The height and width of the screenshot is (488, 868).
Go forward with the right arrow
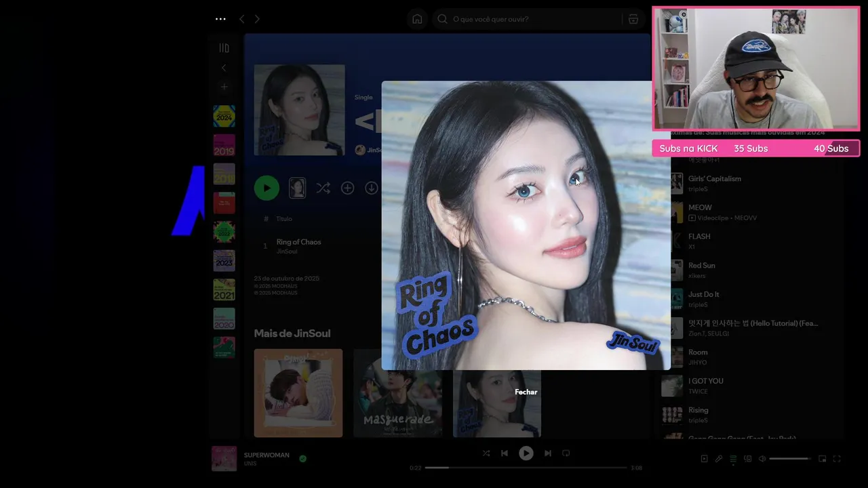[x=257, y=19]
